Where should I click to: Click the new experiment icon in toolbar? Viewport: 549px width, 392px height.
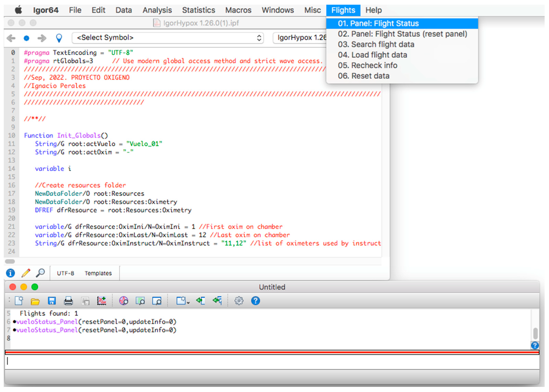(x=19, y=301)
